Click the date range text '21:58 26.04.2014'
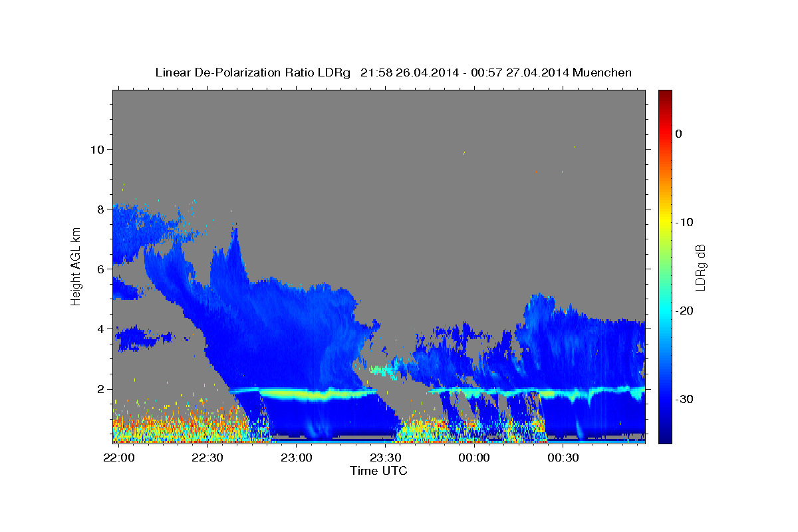 point(410,72)
